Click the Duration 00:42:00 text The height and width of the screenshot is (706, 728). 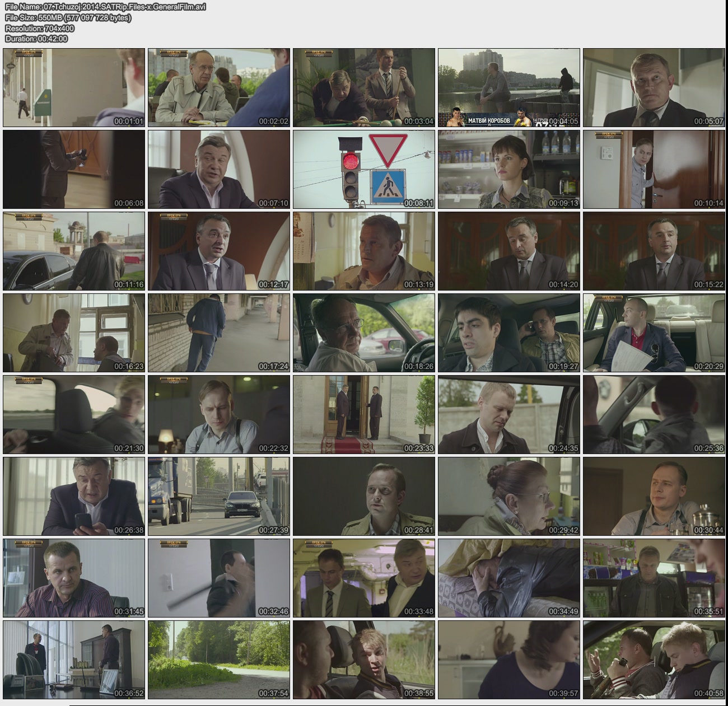click(36, 39)
